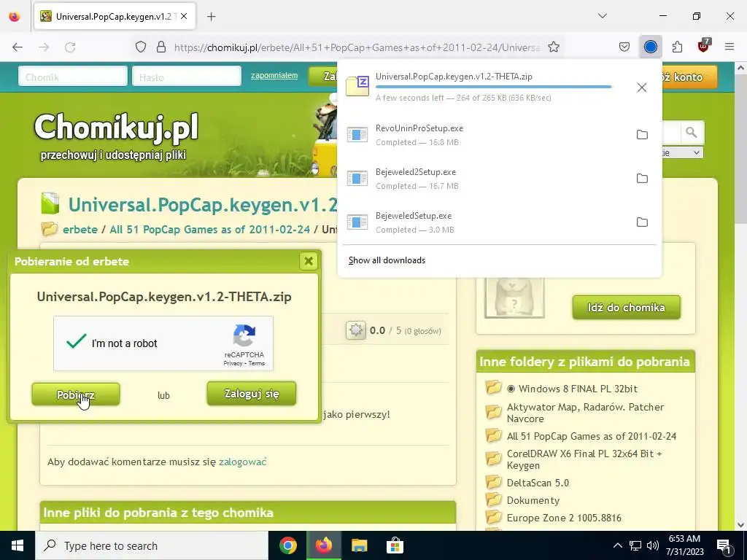The width and height of the screenshot is (747, 560).
Task: Click the Zaloguj się button in dialog
Action: pos(252,394)
